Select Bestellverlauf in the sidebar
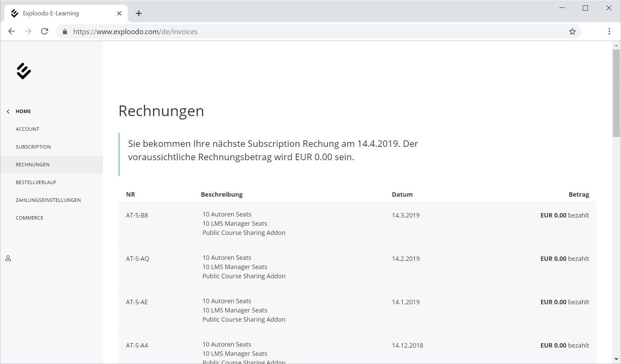Viewport: 621px width, 364px height. point(36,182)
